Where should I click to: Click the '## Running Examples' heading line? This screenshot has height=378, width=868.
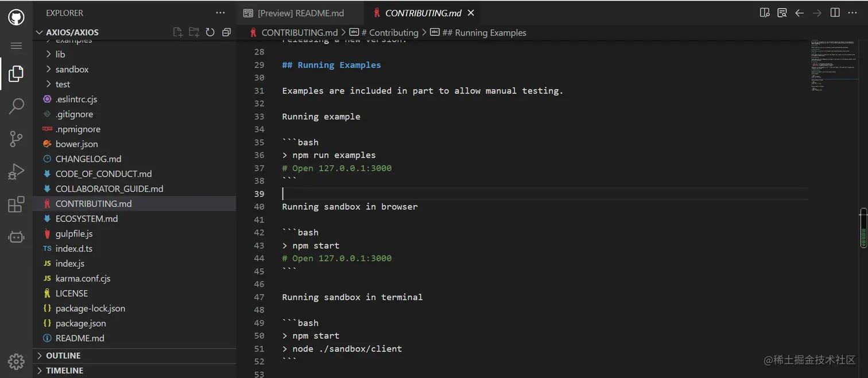tap(331, 65)
